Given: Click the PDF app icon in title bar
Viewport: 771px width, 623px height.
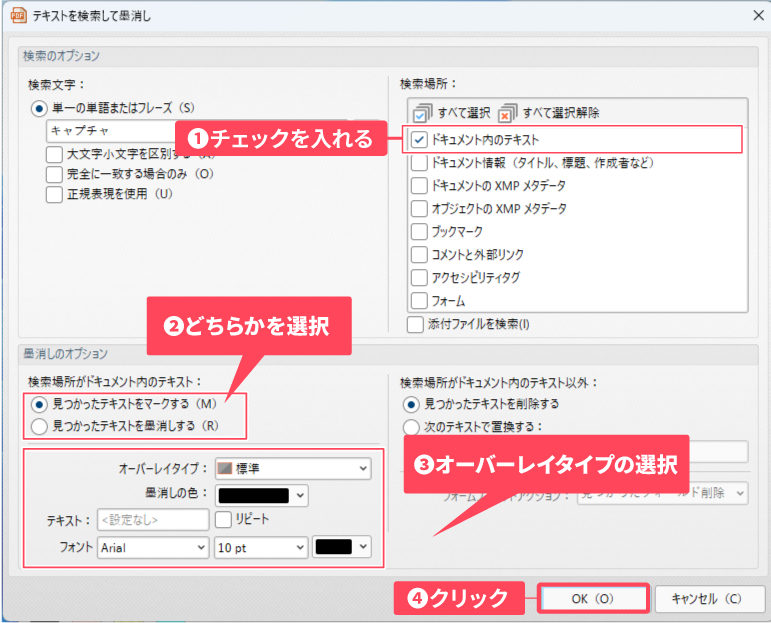Looking at the screenshot, I should pos(18,14).
